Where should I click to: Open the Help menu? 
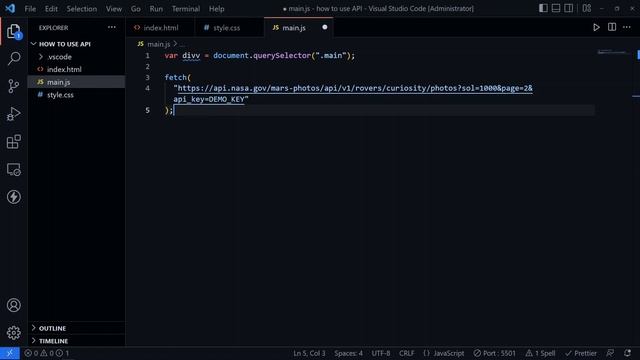click(x=217, y=9)
